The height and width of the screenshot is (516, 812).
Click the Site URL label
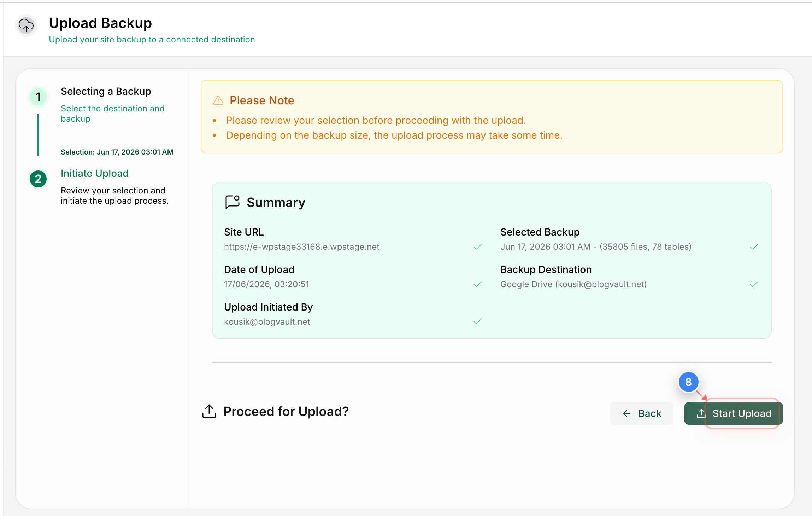[244, 232]
